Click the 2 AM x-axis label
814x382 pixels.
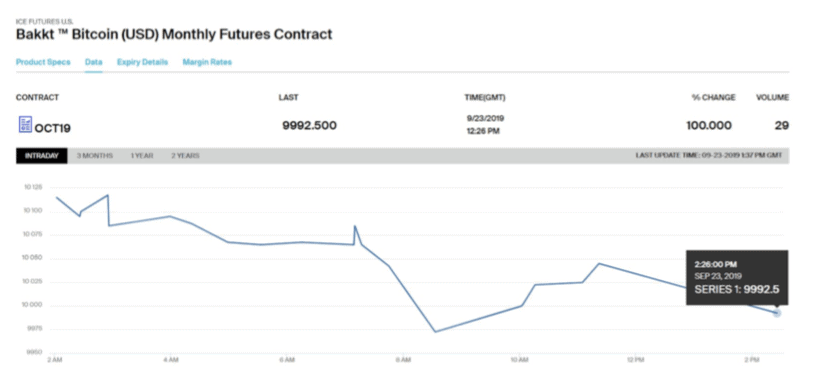click(54, 360)
